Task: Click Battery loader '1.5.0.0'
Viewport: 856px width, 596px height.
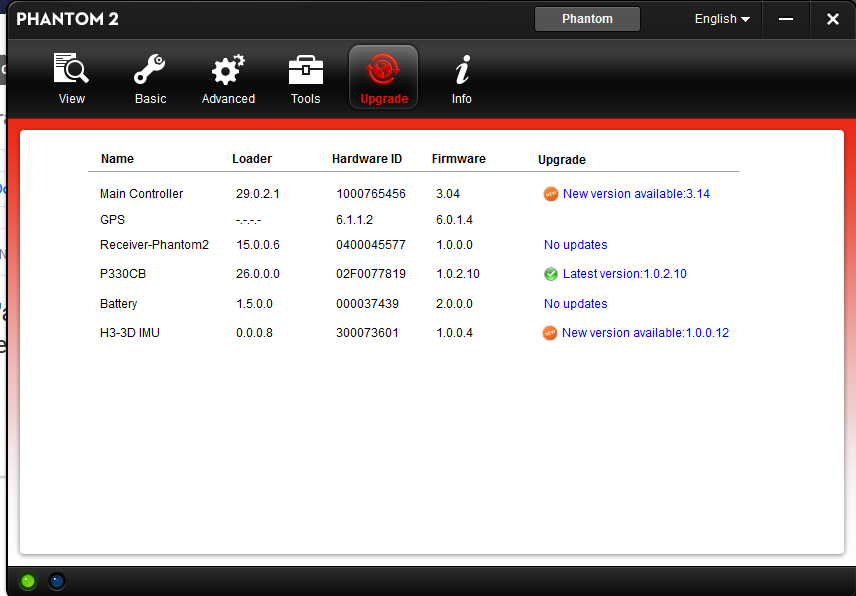Action: [254, 304]
